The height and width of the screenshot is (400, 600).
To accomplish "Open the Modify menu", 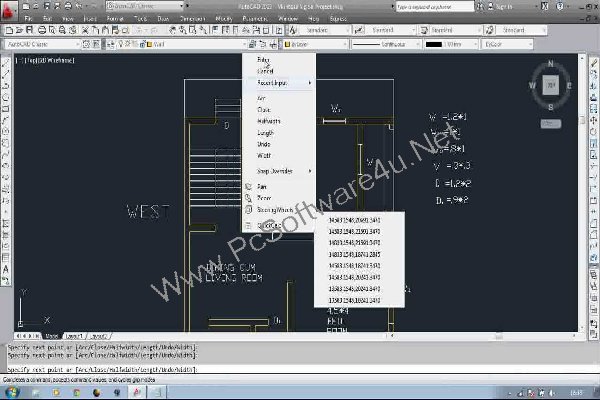I will [224, 18].
